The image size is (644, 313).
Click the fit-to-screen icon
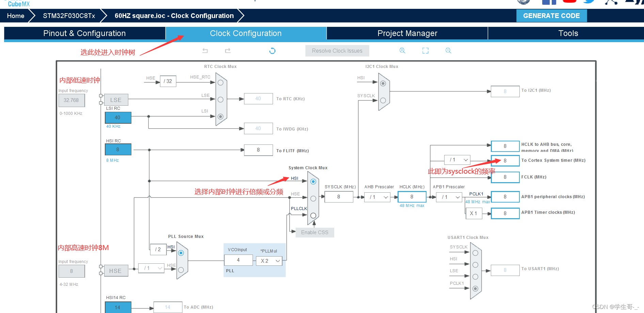tap(425, 51)
